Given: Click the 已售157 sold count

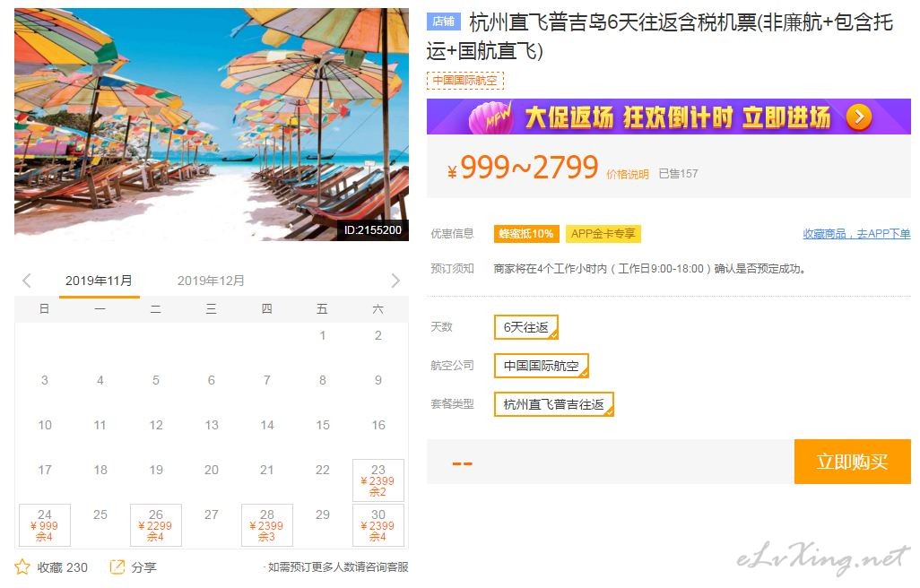Looking at the screenshot, I should pyautogui.click(x=678, y=174).
